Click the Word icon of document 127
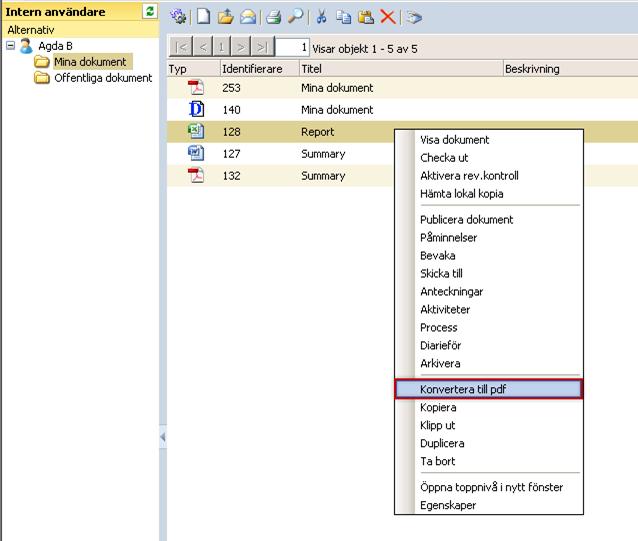The image size is (638, 541). pyautogui.click(x=196, y=153)
